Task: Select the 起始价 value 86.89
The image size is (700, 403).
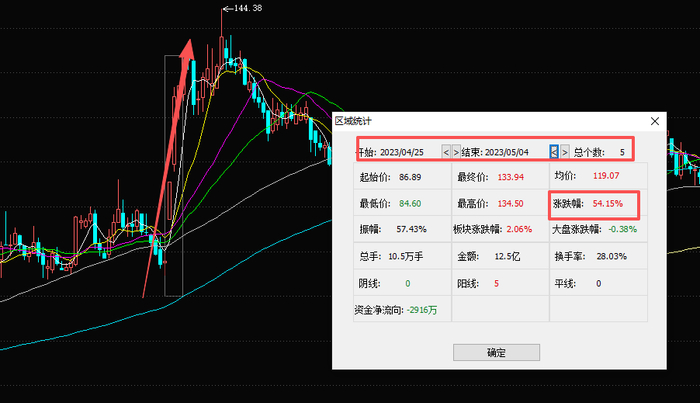Action: pos(410,177)
